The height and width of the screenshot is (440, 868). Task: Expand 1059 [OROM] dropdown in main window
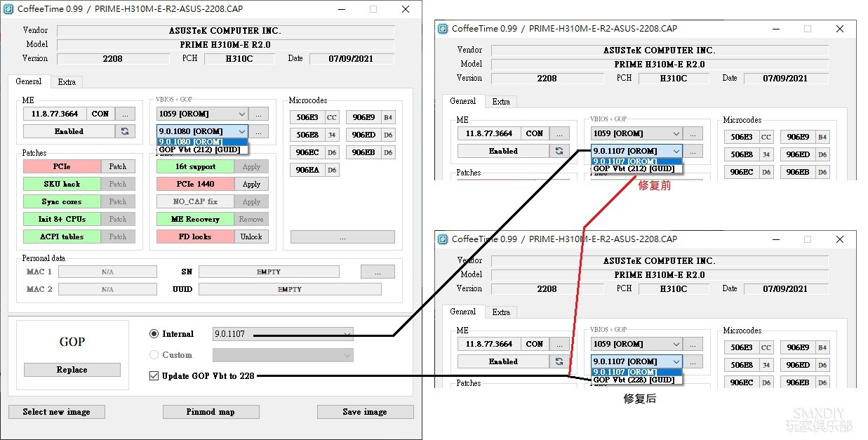point(203,114)
